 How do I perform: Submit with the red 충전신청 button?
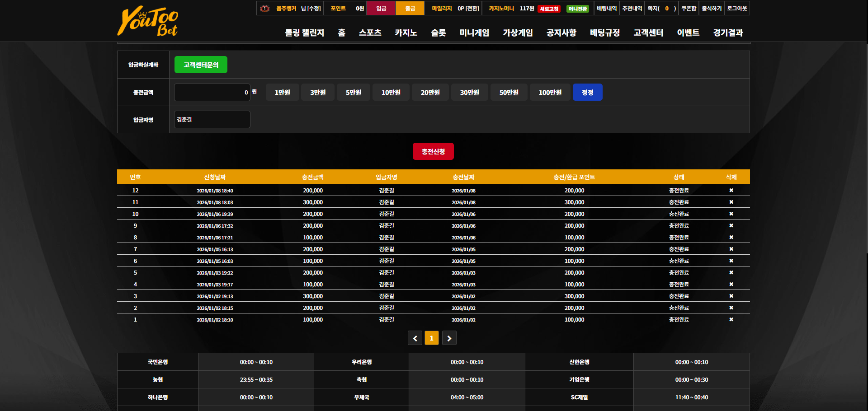433,151
